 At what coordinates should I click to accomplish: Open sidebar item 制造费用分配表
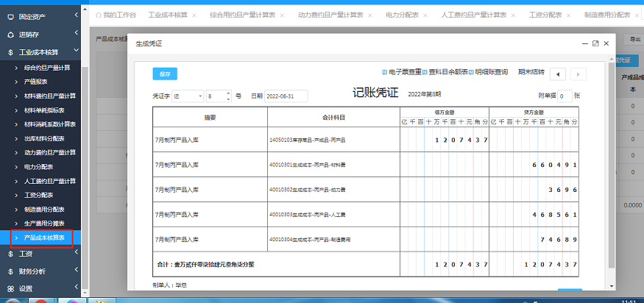click(x=44, y=210)
